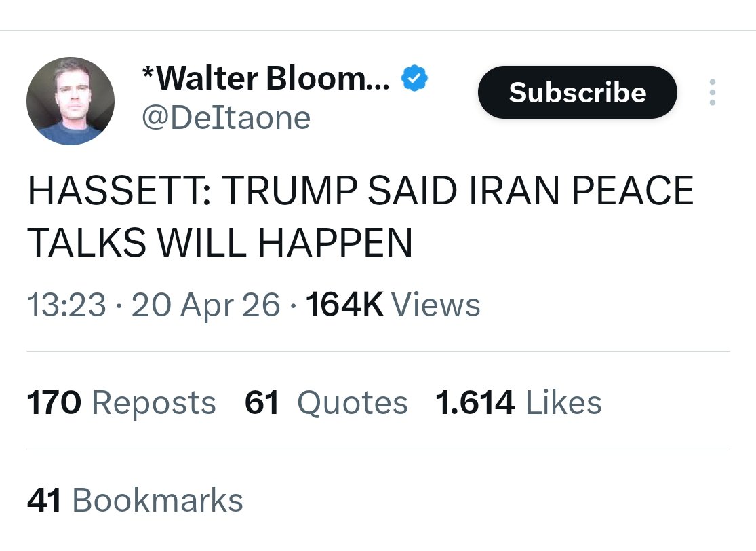The width and height of the screenshot is (756, 551).
Task: Click the Walter Bloom... display name
Action: (x=266, y=80)
